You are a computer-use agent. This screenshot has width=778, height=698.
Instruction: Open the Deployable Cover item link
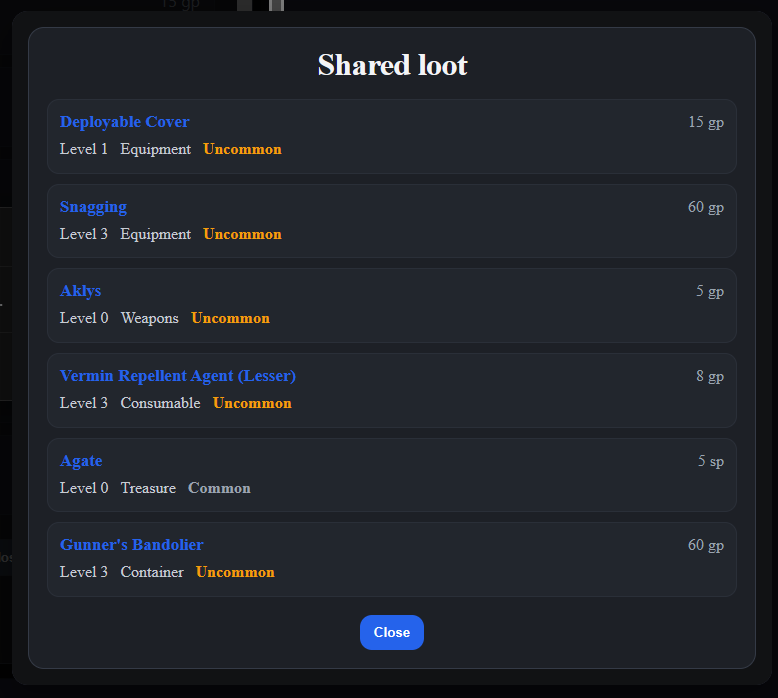pos(125,122)
